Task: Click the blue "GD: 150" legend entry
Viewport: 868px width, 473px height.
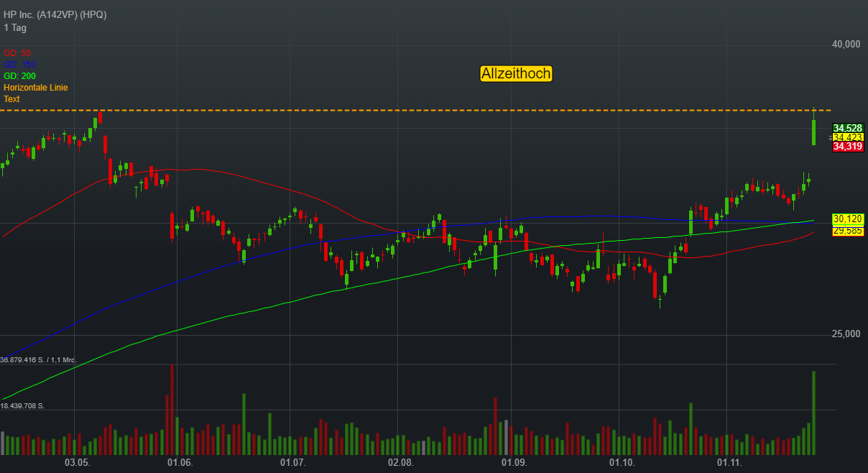Action: coord(19,65)
